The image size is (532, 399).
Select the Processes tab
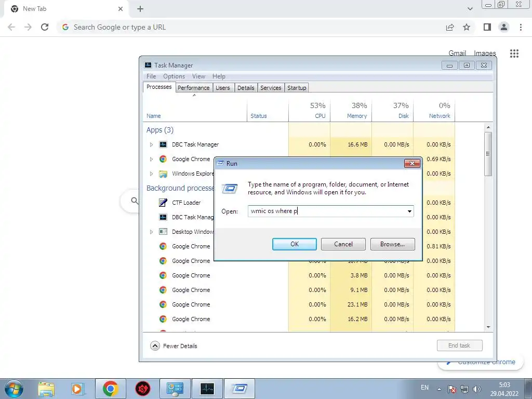pyautogui.click(x=159, y=87)
